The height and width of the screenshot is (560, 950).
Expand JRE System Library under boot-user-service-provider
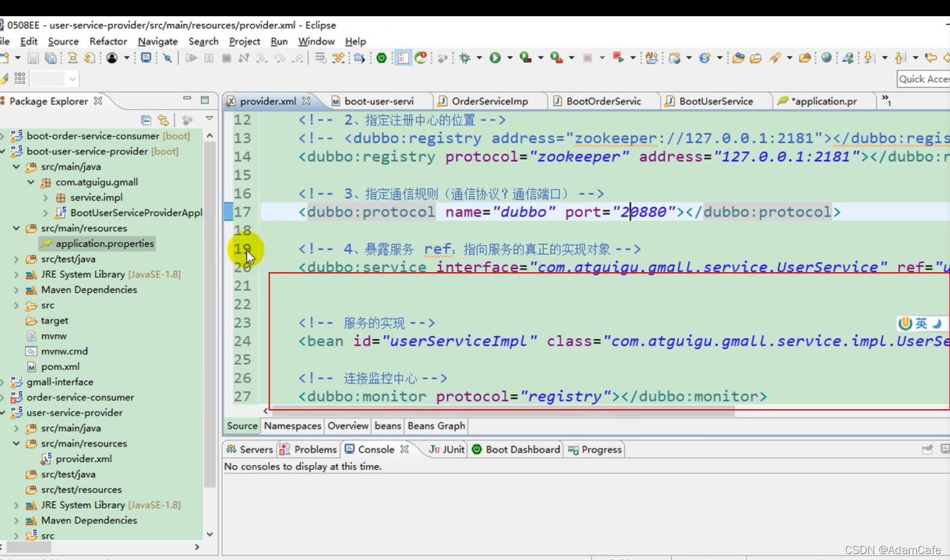[x=16, y=274]
